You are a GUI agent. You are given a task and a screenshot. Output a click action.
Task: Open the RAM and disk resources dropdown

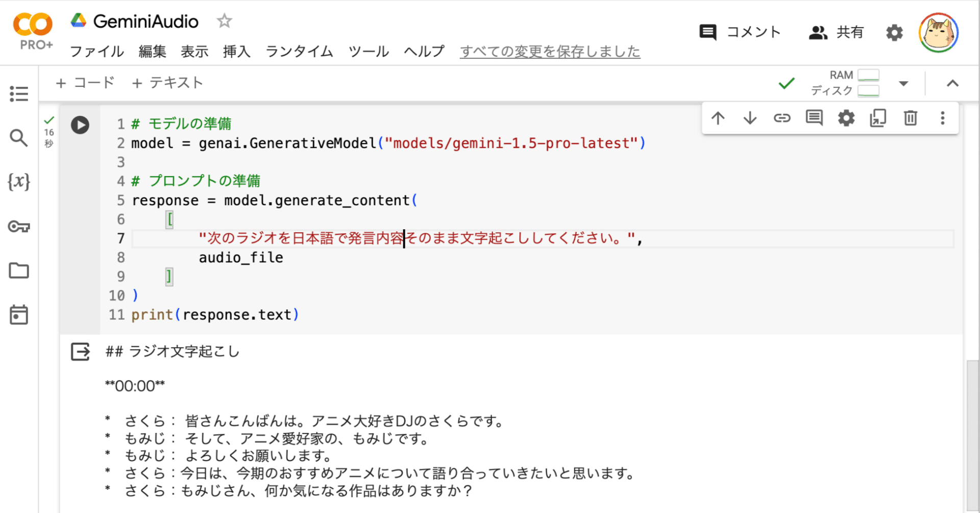[x=904, y=83]
